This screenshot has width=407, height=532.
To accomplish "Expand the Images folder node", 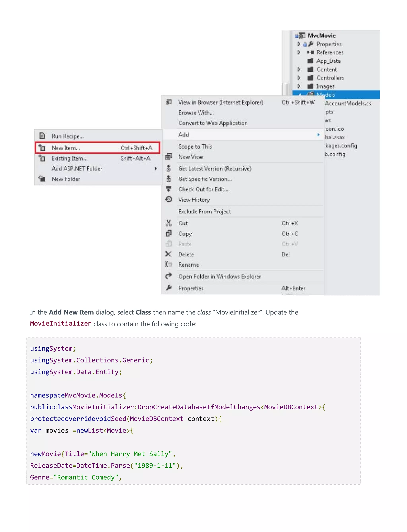I will click(299, 86).
